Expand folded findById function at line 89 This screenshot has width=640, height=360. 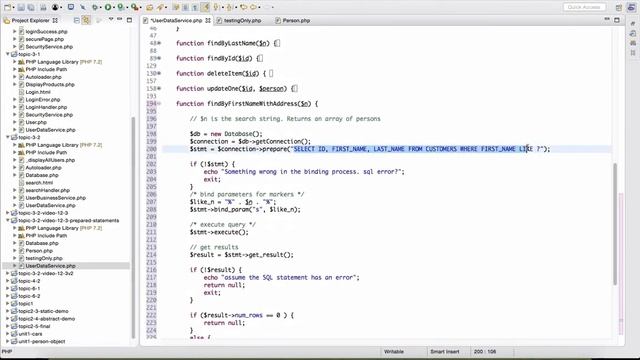(x=159, y=58)
